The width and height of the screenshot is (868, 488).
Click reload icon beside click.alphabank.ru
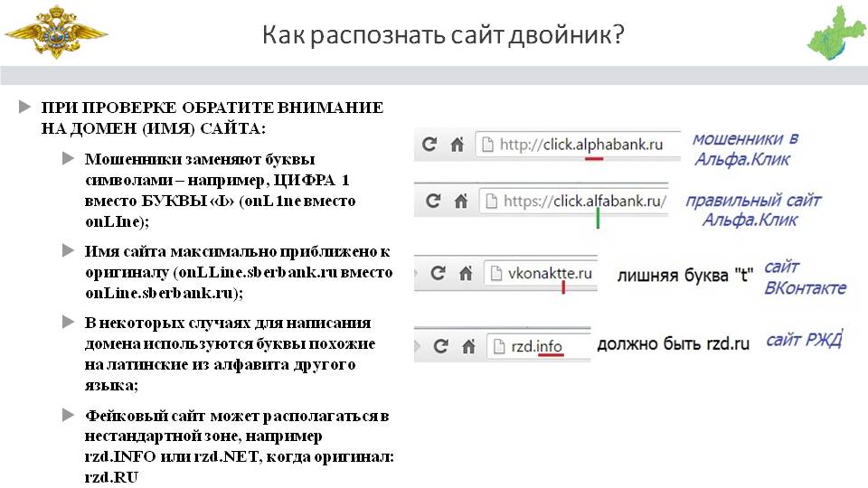pyautogui.click(x=429, y=145)
